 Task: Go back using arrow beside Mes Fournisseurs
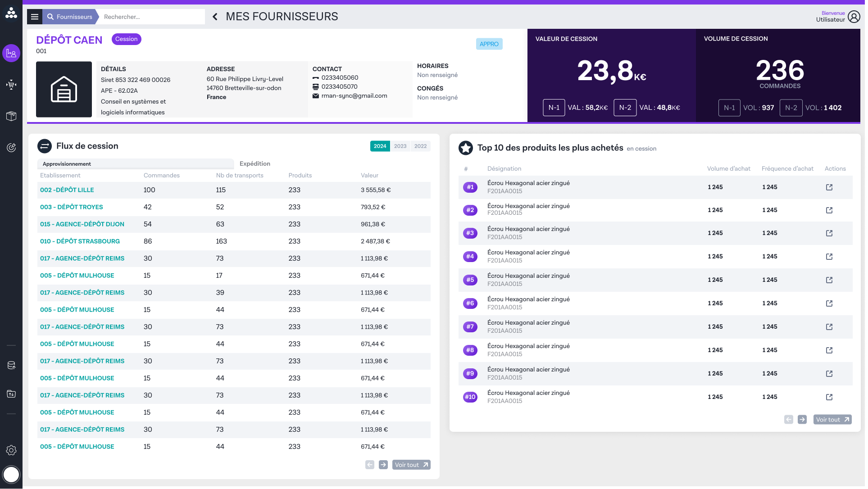coord(215,17)
